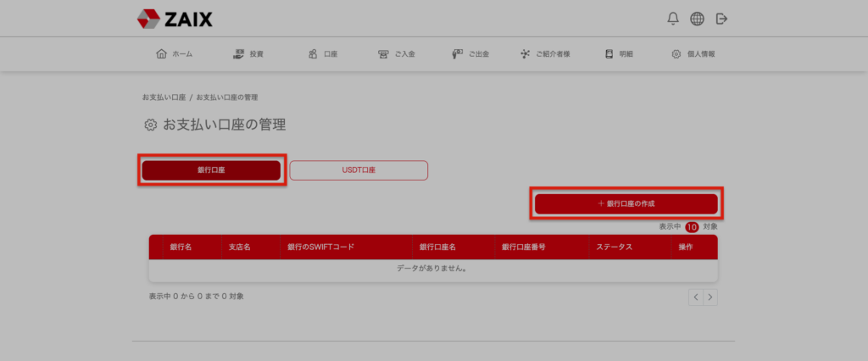This screenshot has height=361, width=868.
Task: Go to previous page arrow
Action: point(696,297)
